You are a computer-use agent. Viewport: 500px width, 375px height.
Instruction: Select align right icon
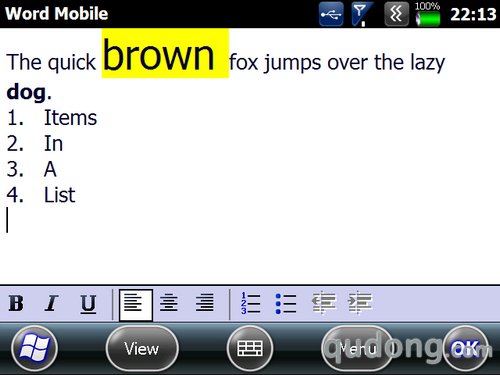pos(205,303)
